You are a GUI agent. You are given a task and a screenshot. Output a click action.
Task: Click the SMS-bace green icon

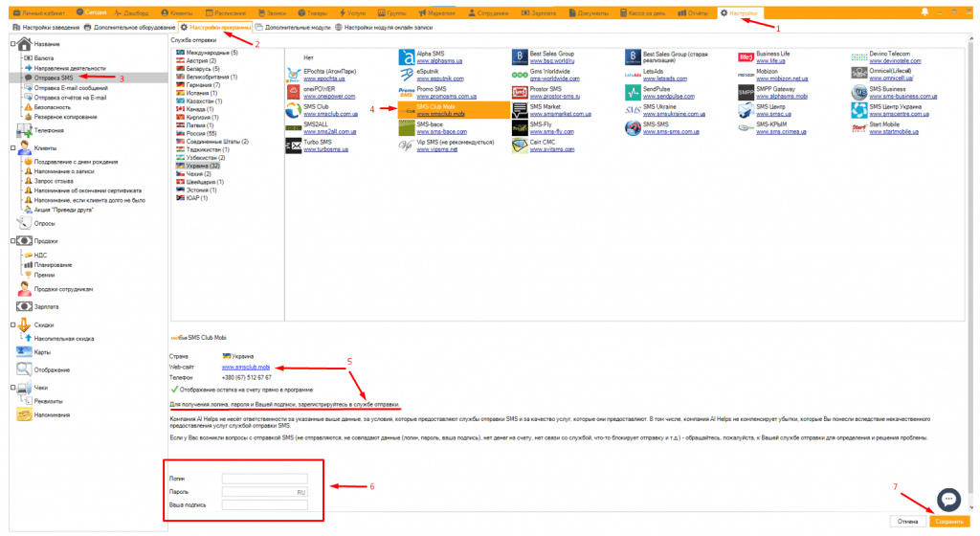pos(406,128)
